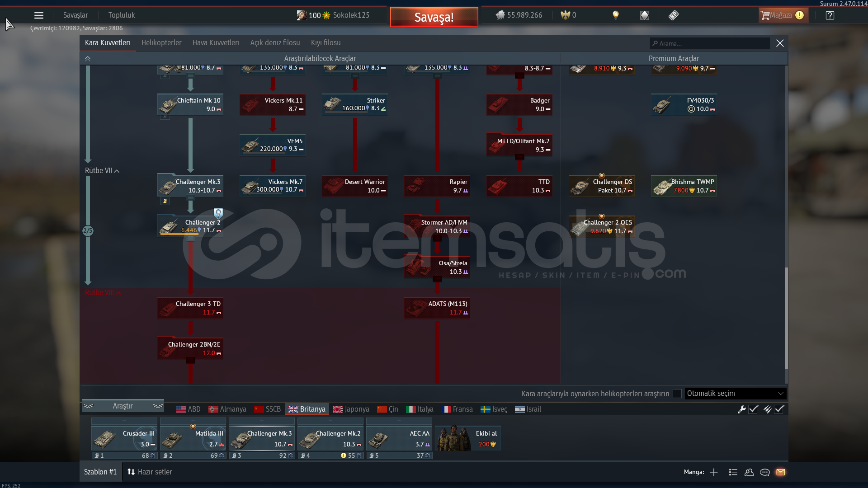Click Ekibi al crew recruit slot
The image size is (868, 488).
click(468, 438)
